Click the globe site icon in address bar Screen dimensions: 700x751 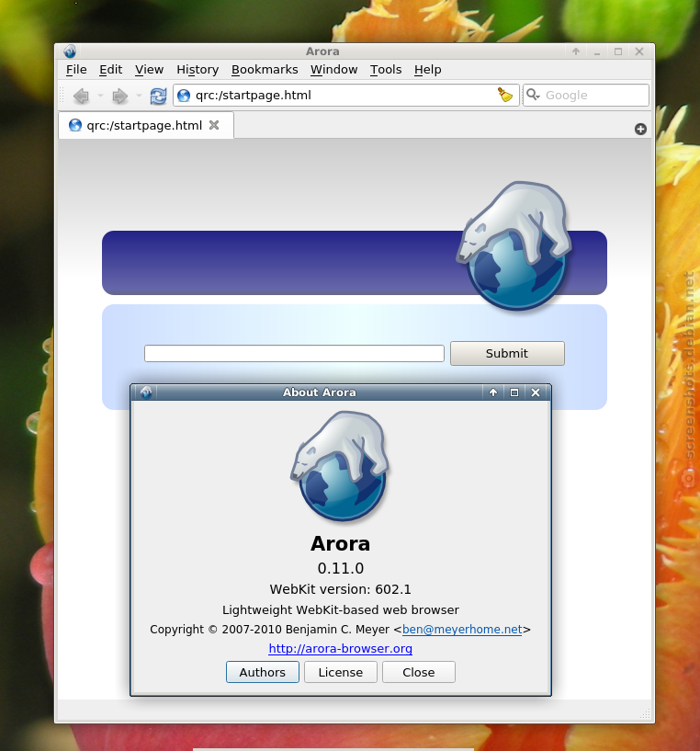184,96
